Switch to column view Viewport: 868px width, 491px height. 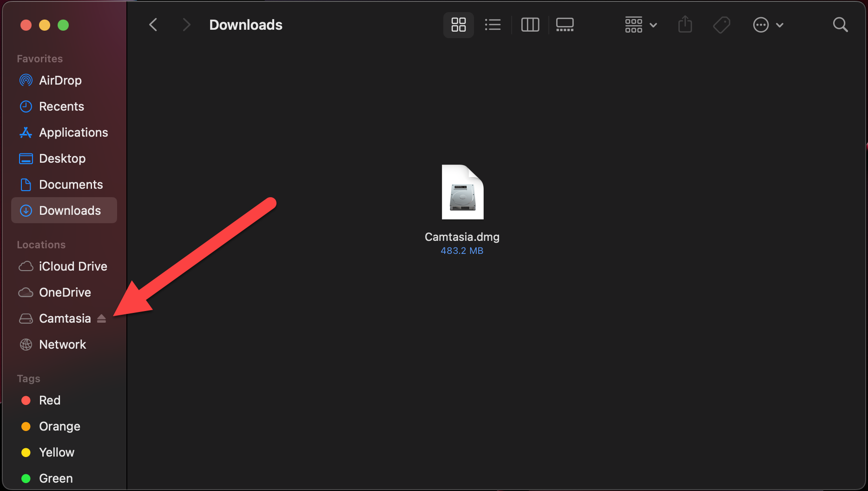coord(530,25)
